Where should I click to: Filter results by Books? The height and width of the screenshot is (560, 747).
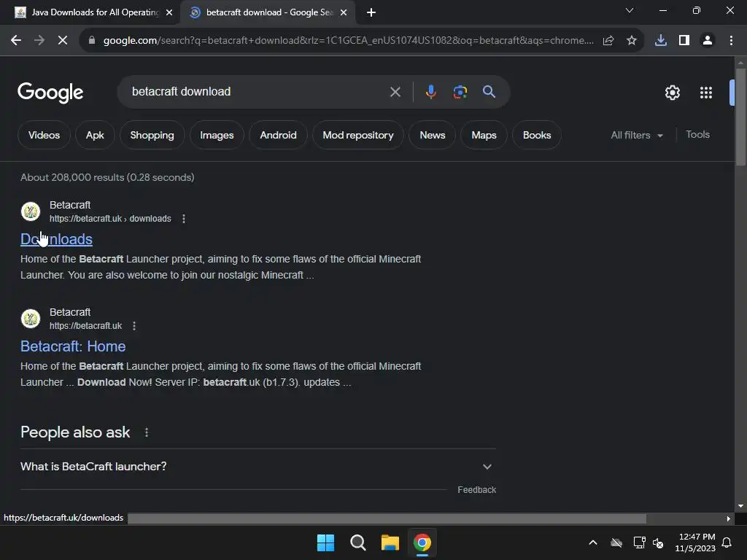[536, 135]
